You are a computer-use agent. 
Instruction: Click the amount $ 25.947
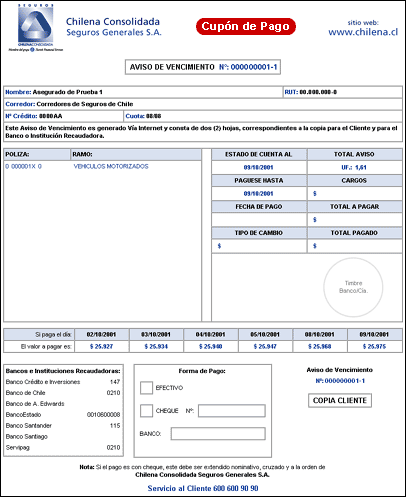coord(265,346)
